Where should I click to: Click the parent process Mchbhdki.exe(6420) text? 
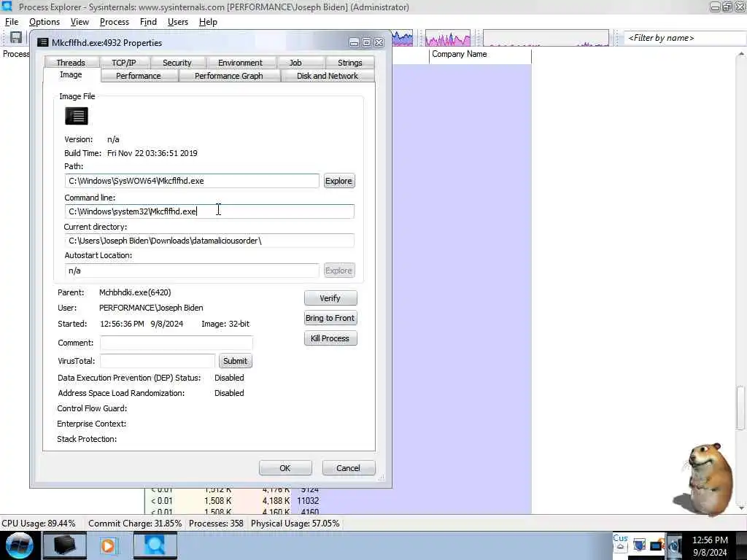click(x=135, y=292)
